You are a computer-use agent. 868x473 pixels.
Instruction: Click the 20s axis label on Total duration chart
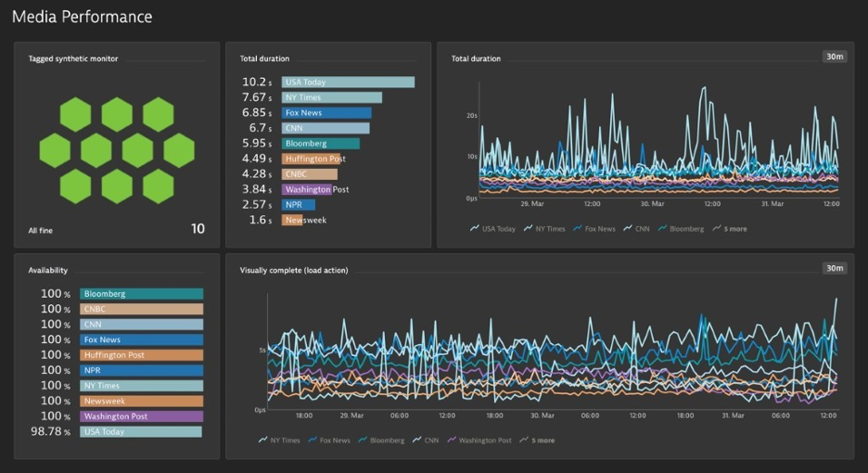pyautogui.click(x=471, y=116)
